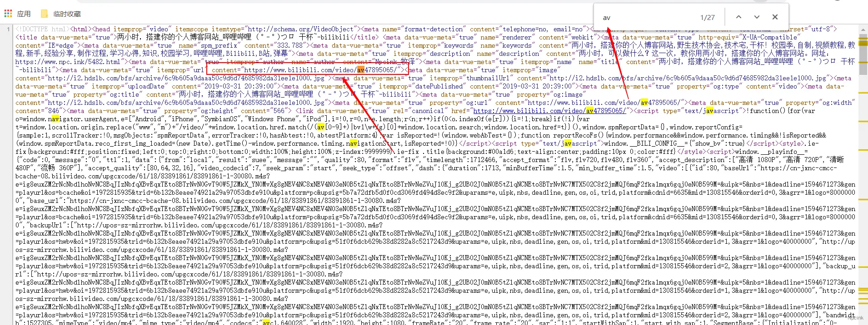The image size is (868, 325).
Task: Click the https://www.npc.ink/5482.html URL text
Action: (x=68, y=62)
